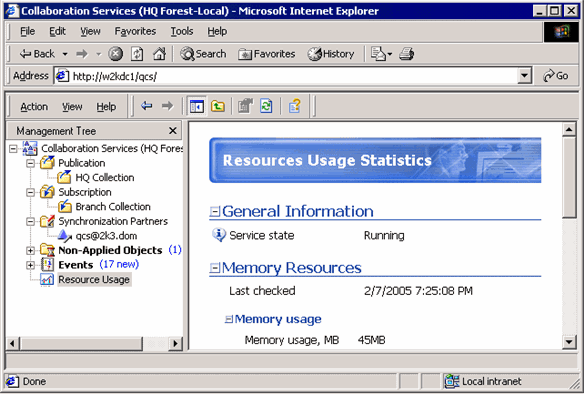
Task: Collapse the Publication node
Action: point(31,163)
